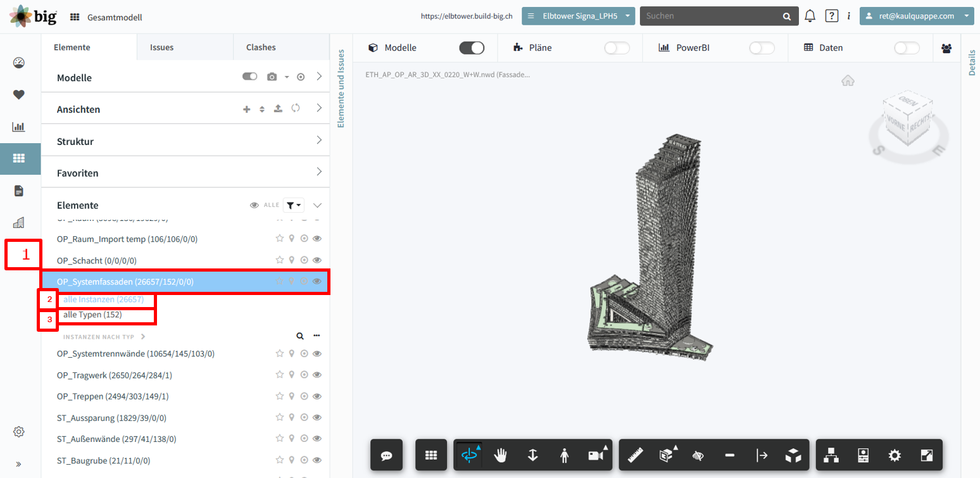Viewport: 980px width, 478px height.
Task: Click the OP_Treppen element row
Action: point(185,396)
